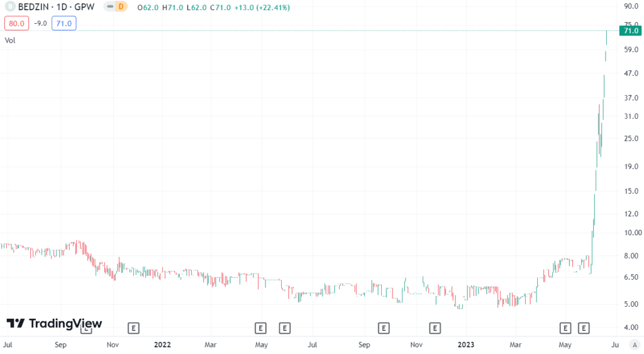Click the 2023 year label on time axis
The image size is (644, 354).
click(466, 345)
